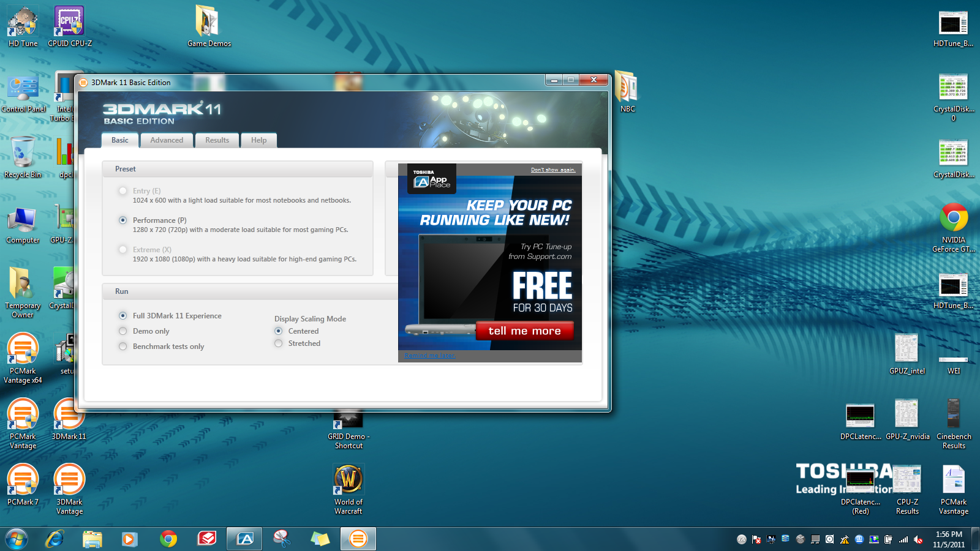Select Full 3DMark 11 Experience option

coord(123,316)
